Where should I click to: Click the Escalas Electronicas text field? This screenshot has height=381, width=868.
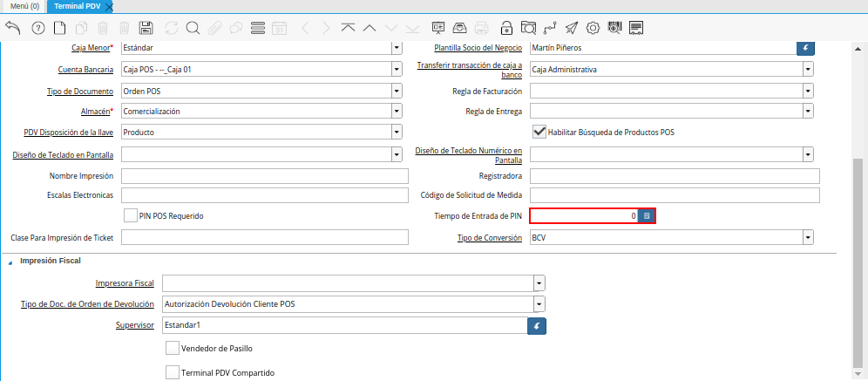265,195
